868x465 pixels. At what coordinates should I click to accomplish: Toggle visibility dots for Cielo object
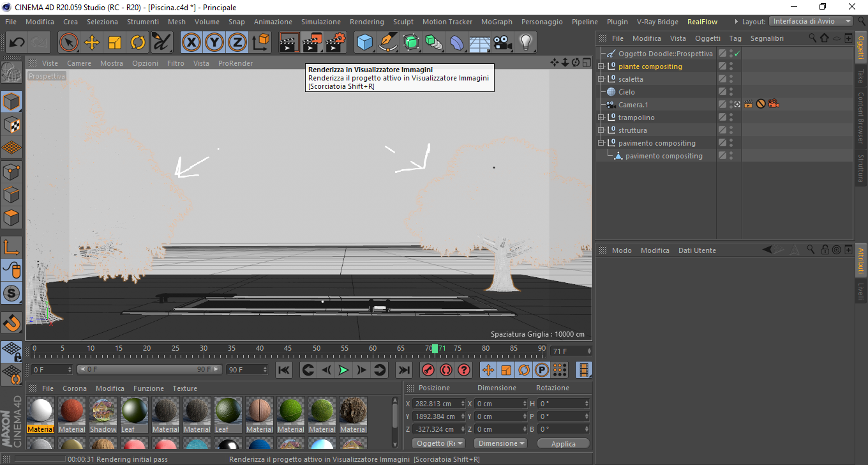[731, 92]
